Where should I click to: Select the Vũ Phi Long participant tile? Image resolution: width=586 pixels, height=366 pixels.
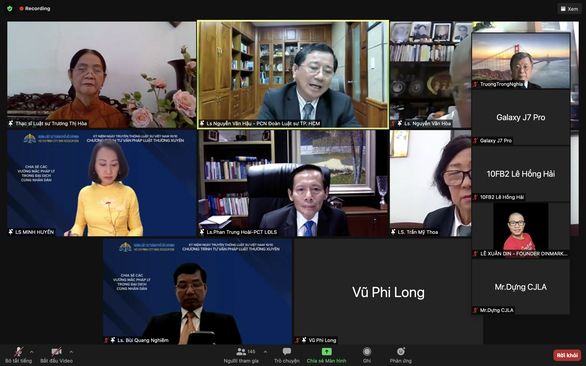point(388,292)
